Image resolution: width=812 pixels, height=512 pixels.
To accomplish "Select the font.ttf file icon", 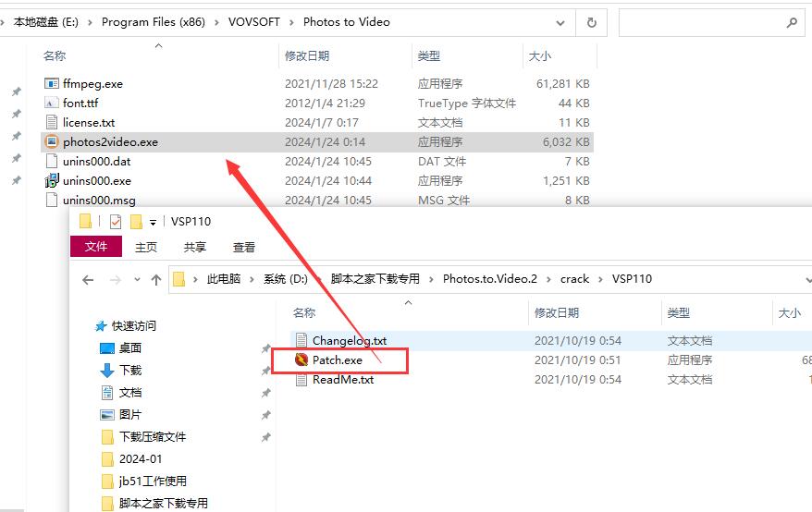I will [51, 103].
